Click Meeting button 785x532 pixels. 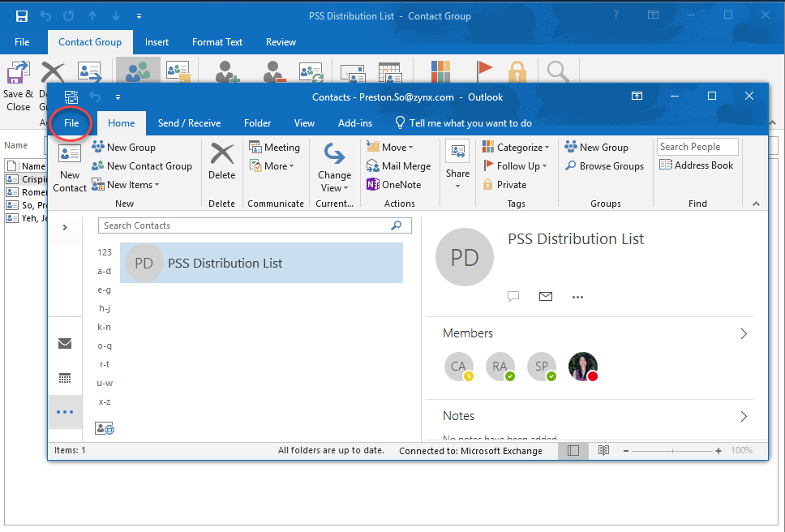tap(274, 147)
